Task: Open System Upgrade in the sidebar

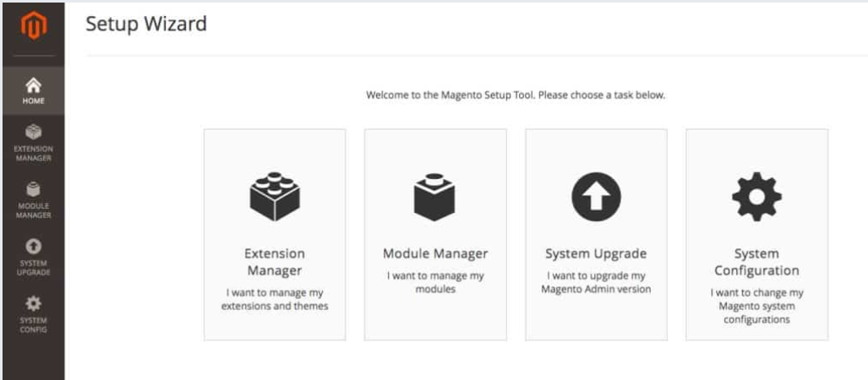Action: tap(33, 258)
